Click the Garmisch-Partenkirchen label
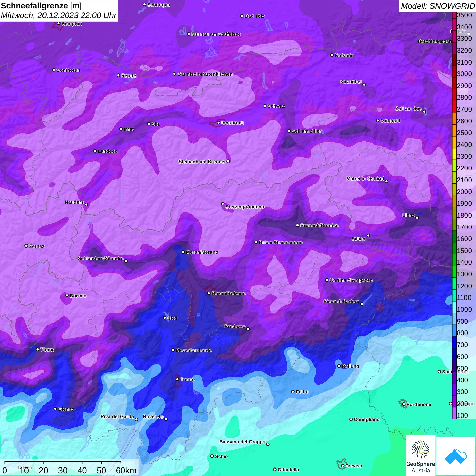The width and height of the screenshot is (476, 476). [x=205, y=74]
